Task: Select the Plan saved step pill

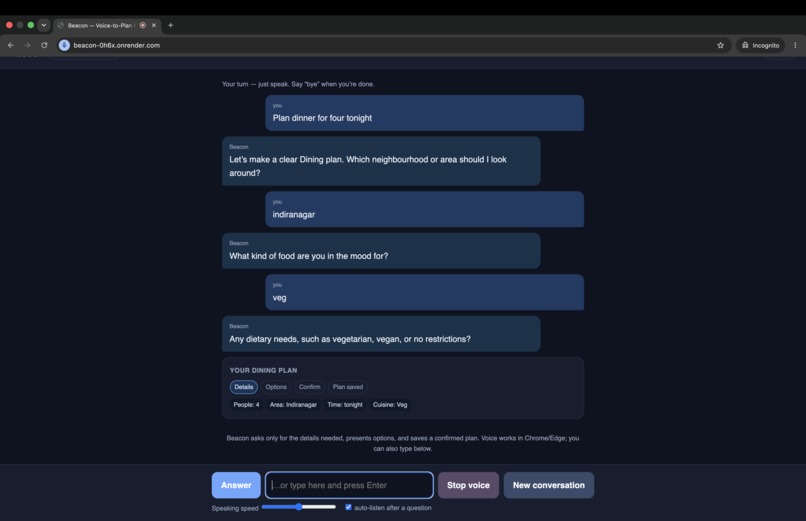Action: tap(347, 387)
